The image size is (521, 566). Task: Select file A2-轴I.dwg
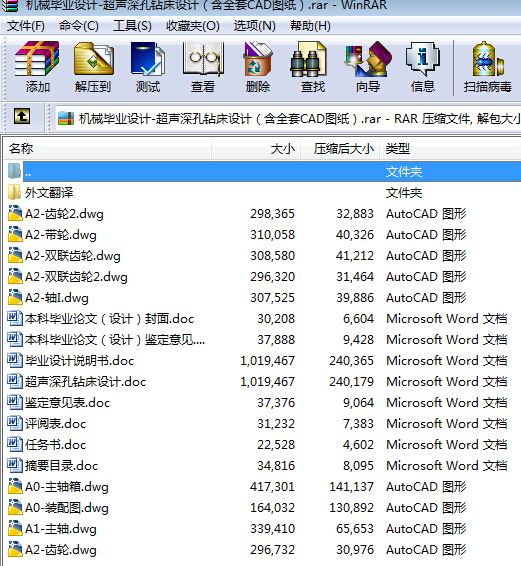click(57, 297)
